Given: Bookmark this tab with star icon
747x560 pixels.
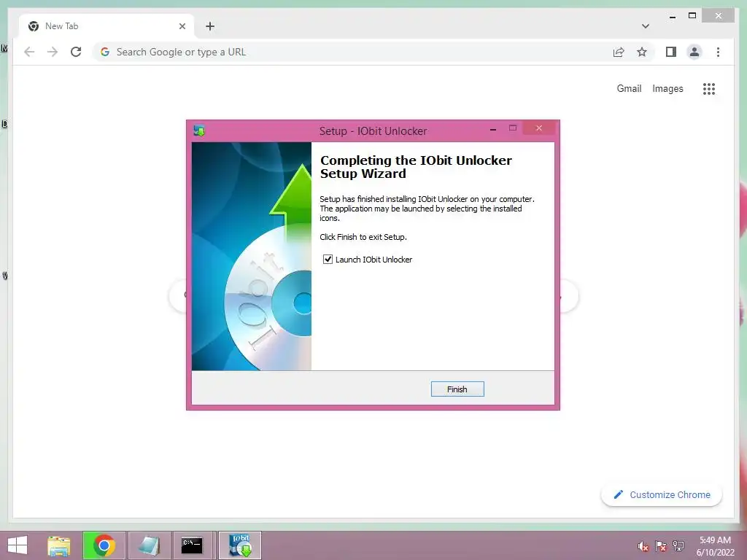Looking at the screenshot, I should [642, 52].
